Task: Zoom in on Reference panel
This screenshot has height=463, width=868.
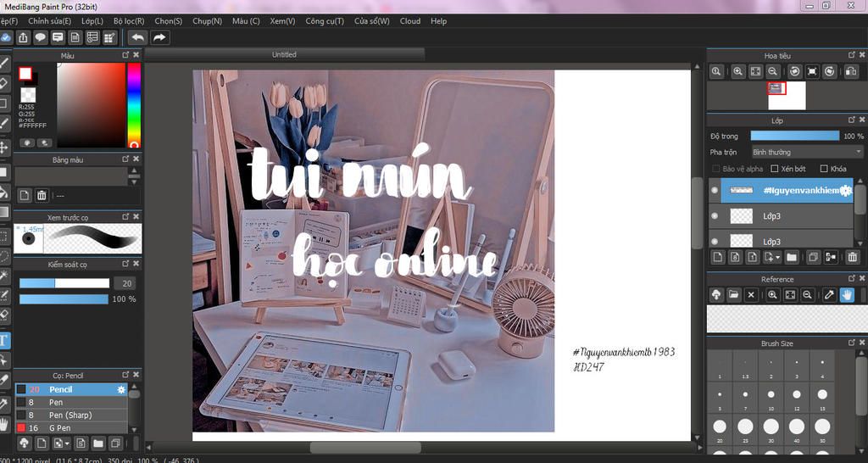Action: (773, 294)
